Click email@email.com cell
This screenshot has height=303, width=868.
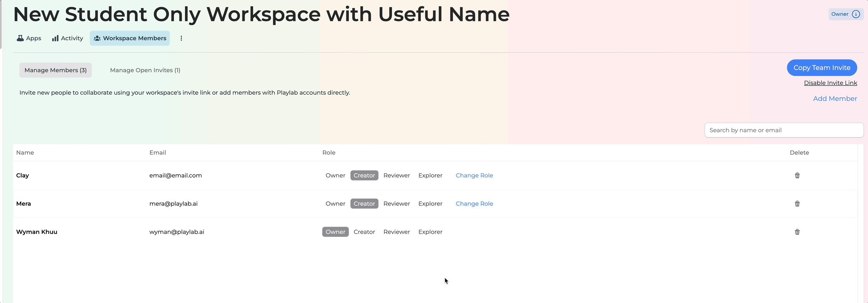[176, 176]
